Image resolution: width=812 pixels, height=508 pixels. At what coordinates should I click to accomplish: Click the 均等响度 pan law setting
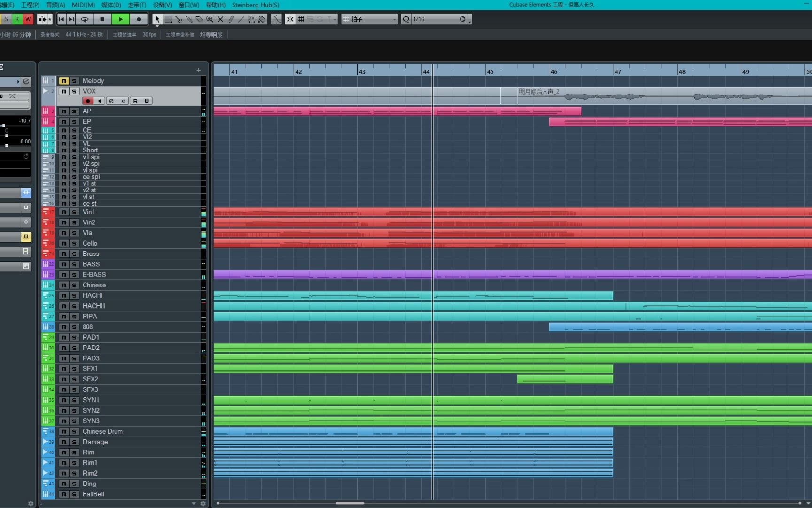tap(211, 34)
